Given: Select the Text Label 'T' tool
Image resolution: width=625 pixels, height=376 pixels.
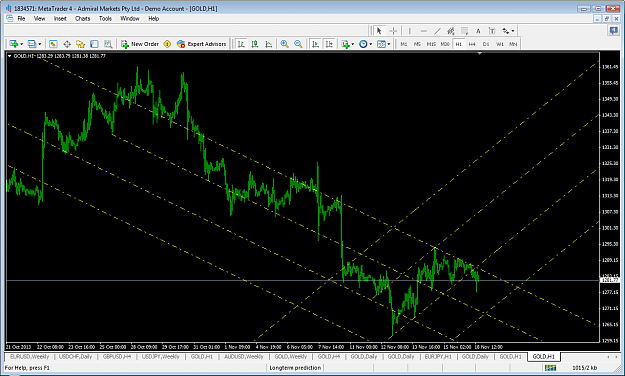Looking at the screenshot, I should pos(492,31).
